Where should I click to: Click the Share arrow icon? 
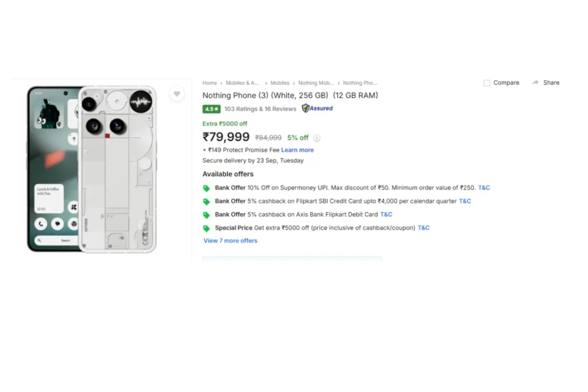coord(535,83)
